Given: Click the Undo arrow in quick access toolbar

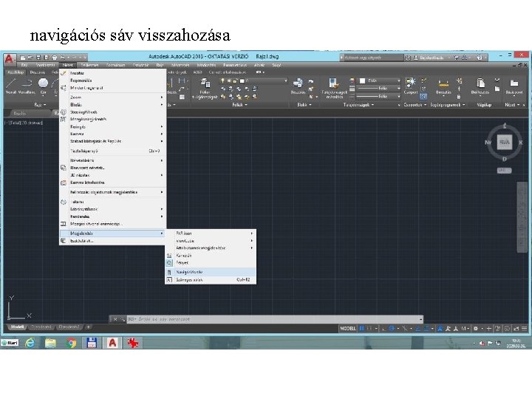Looking at the screenshot, I should click(63, 58).
